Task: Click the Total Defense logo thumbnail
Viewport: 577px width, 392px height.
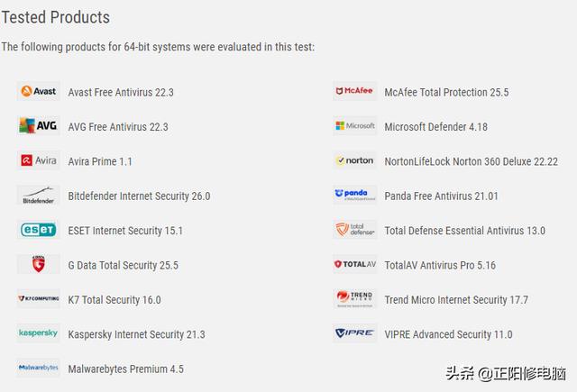Action: click(x=354, y=230)
